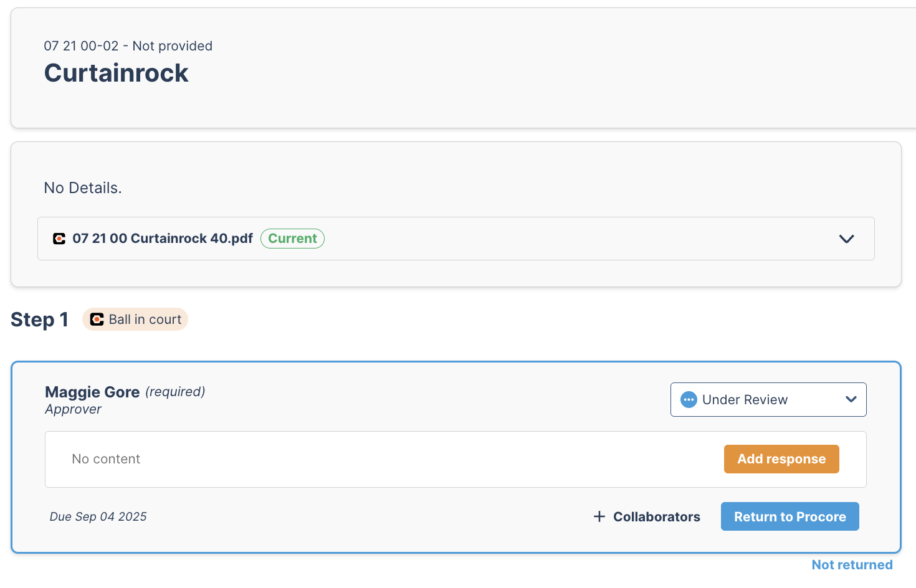Click the plus icon next to Collaborators
Screen dimensions: 916x588
pos(599,516)
